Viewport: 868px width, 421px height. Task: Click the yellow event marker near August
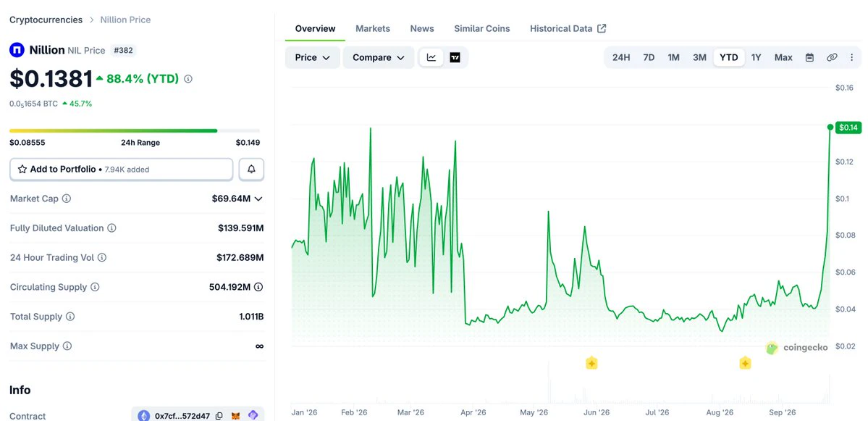tap(745, 363)
